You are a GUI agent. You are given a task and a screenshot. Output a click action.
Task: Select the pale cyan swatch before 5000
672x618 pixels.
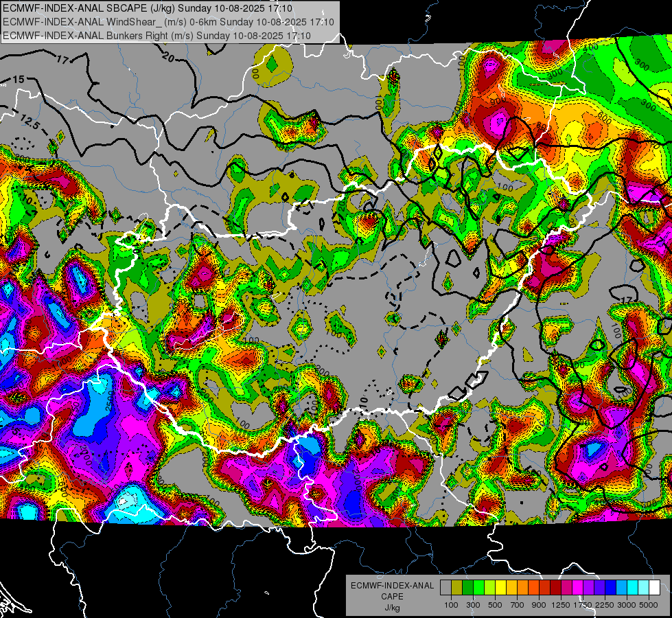coord(644,588)
